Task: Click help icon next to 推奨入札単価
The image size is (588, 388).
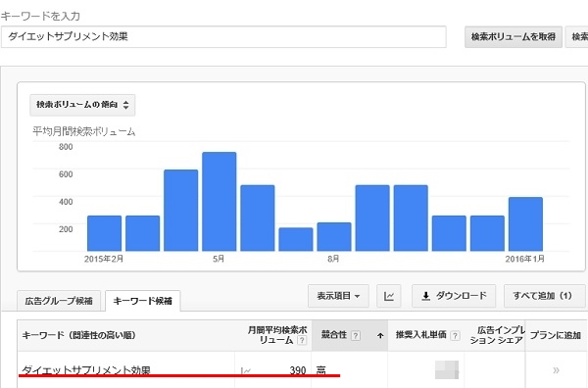Action: [x=455, y=335]
